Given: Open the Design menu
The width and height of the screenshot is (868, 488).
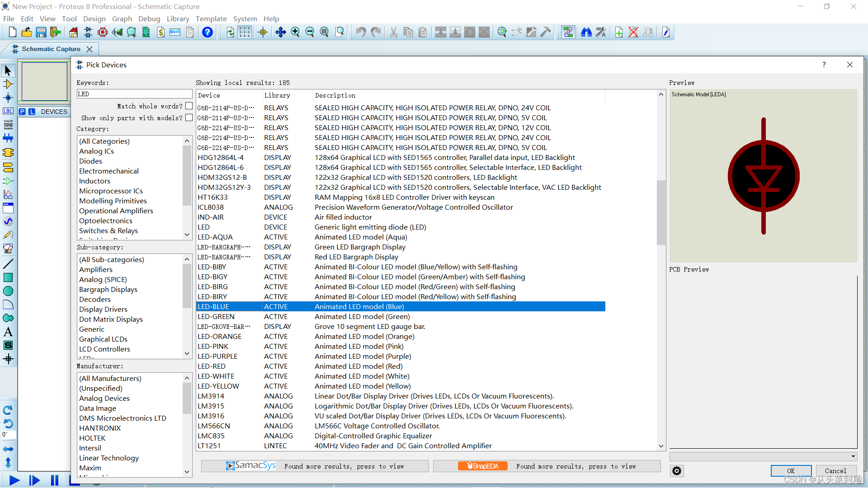Looking at the screenshot, I should [94, 19].
